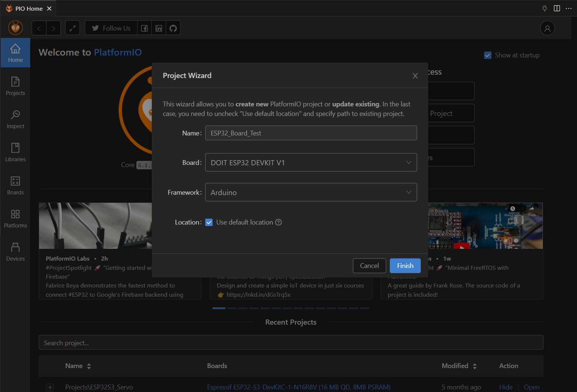Open the https://lnkd.in/dGsTrq5x link
Screen dimensions: 577x392
[x=259, y=294]
